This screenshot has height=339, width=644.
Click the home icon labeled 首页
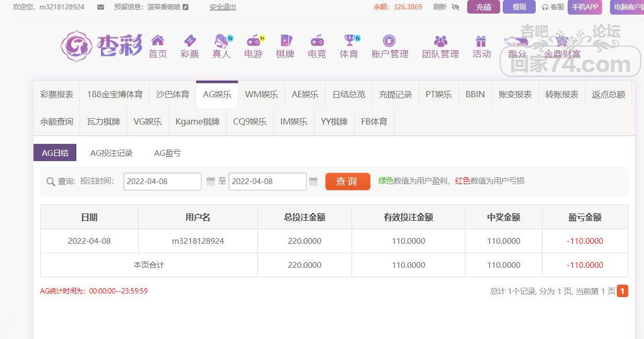click(157, 41)
